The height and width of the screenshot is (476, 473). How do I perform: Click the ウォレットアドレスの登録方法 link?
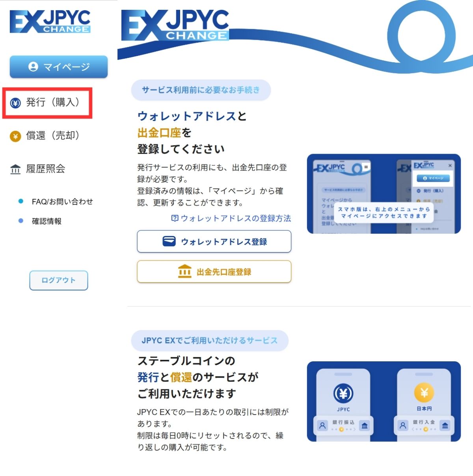(x=235, y=218)
